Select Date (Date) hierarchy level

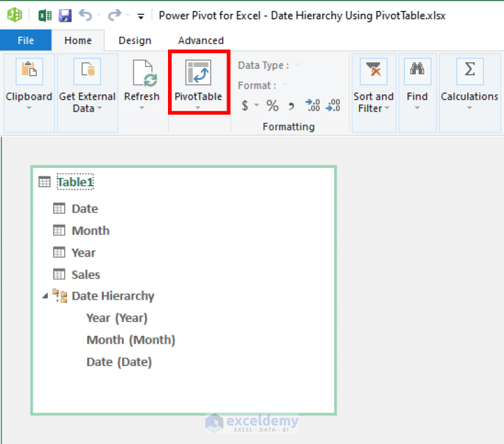(x=119, y=362)
